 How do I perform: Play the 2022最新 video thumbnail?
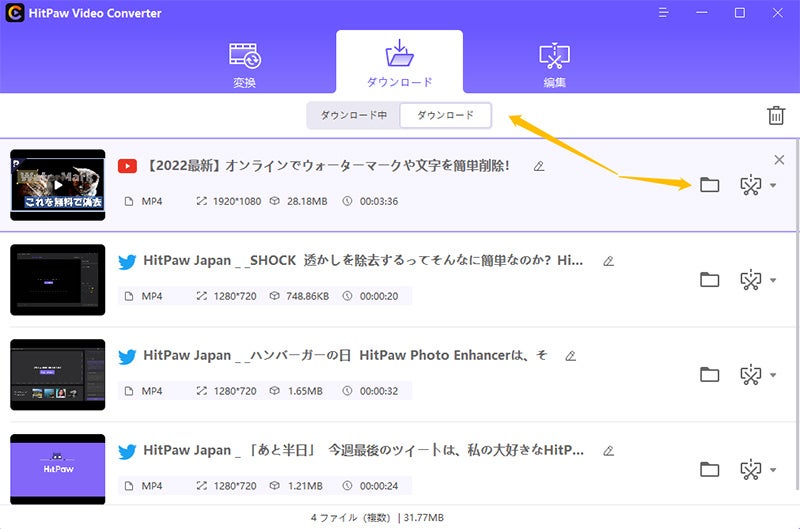pyautogui.click(x=58, y=185)
